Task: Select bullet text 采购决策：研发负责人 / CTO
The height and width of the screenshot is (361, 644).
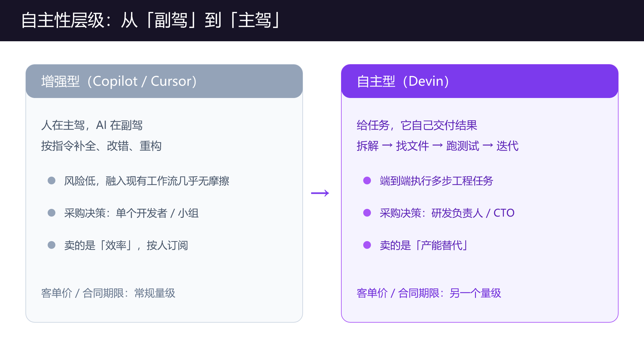Action: pyautogui.click(x=447, y=213)
